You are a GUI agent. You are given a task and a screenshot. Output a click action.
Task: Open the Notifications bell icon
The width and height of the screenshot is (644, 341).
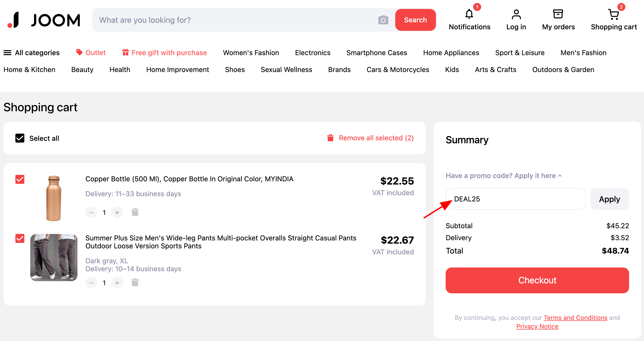(469, 14)
